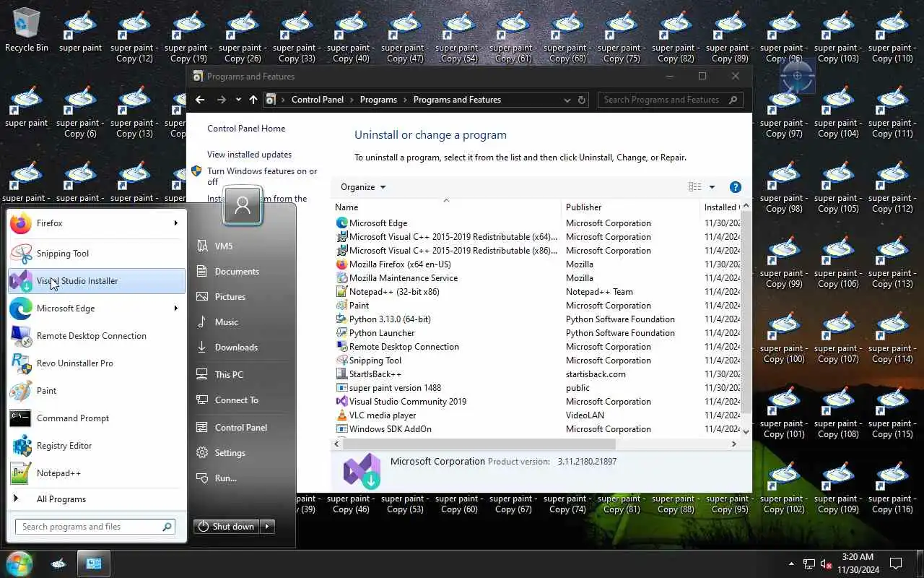
Task: Show hidden tray icons
Action: (x=791, y=564)
